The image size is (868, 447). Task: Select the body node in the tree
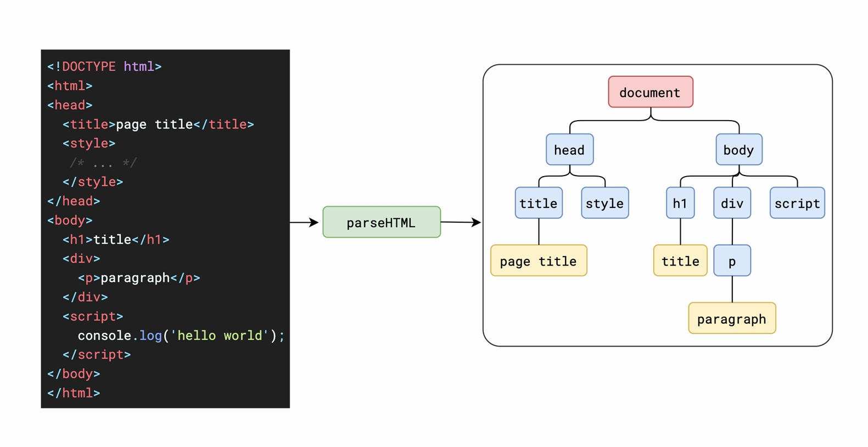(739, 149)
